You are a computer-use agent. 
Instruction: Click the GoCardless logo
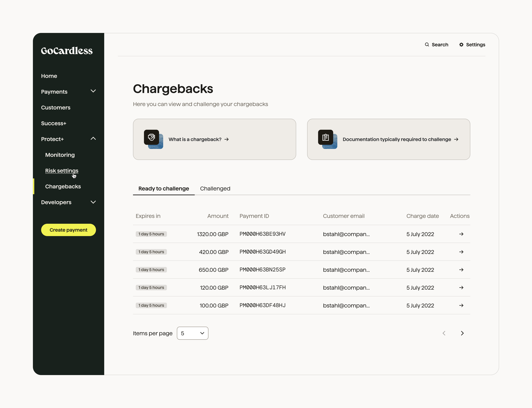(x=67, y=50)
